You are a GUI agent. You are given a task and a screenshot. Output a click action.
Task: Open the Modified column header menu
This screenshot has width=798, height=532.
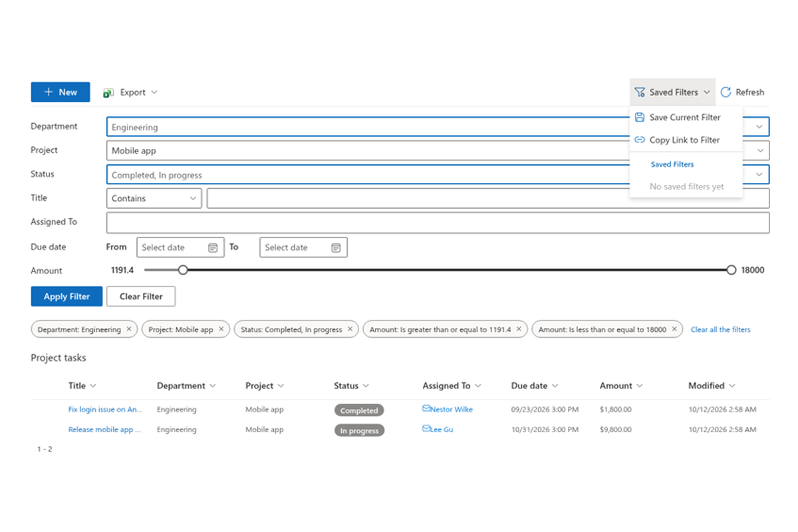pos(712,386)
